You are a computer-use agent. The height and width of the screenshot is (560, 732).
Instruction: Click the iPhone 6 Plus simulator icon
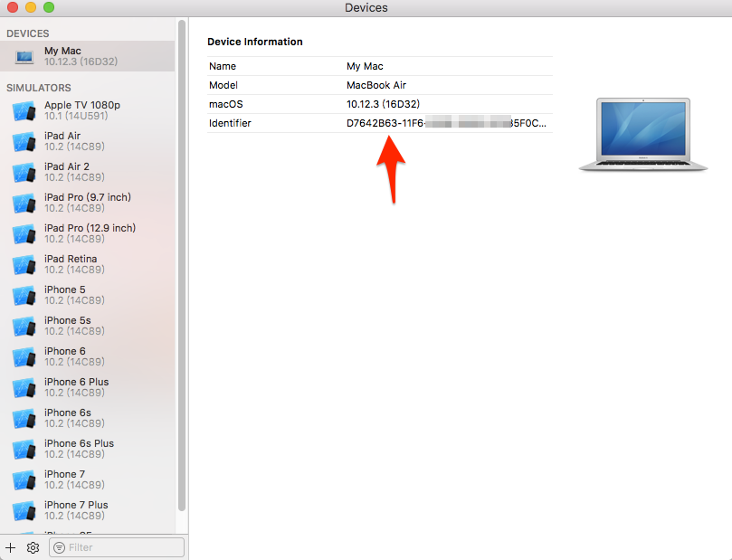point(24,388)
